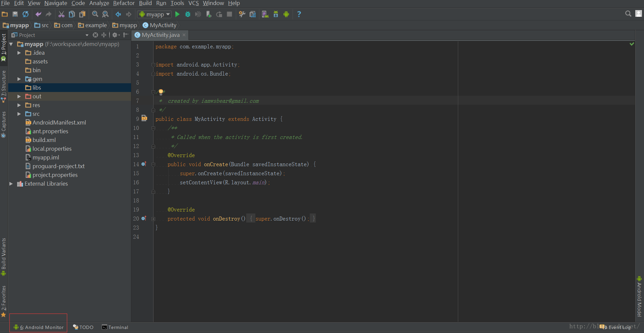Click the Cut scissors icon
Viewport: 644px width, 333px height.
pyautogui.click(x=61, y=14)
